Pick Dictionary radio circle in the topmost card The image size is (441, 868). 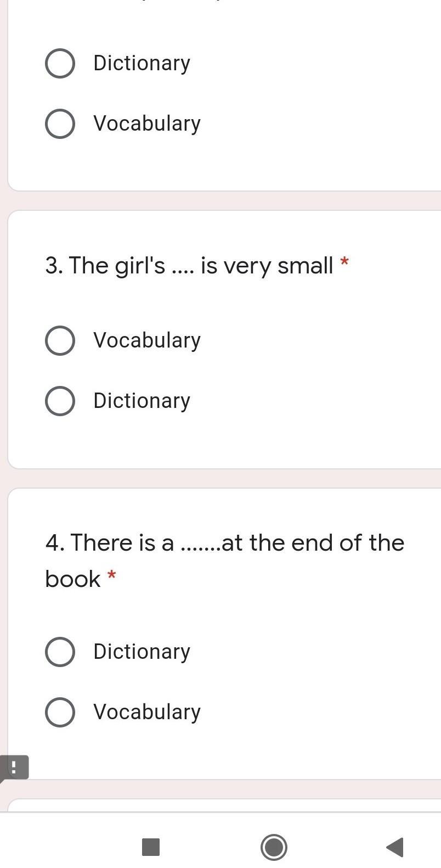pos(60,63)
